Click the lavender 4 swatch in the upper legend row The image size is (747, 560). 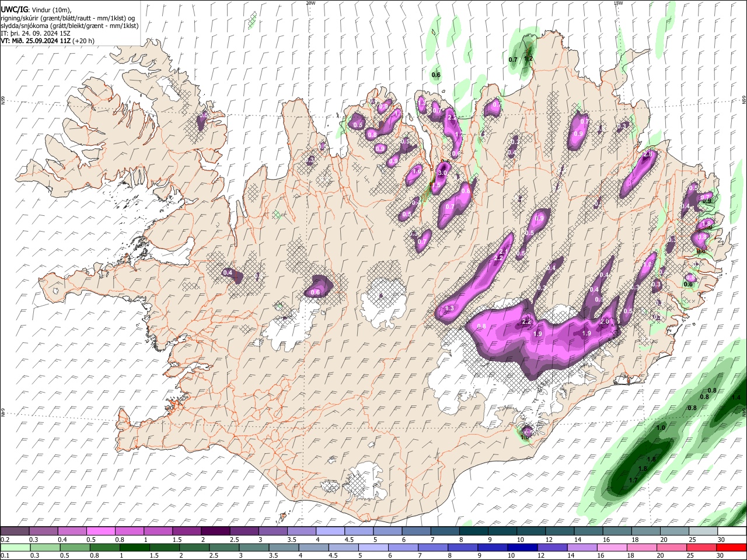[329, 531]
